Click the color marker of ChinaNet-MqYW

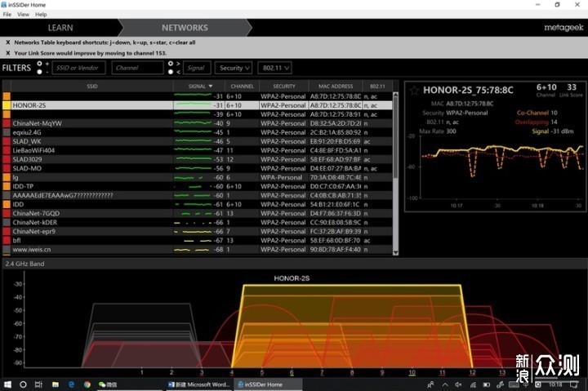point(7,123)
